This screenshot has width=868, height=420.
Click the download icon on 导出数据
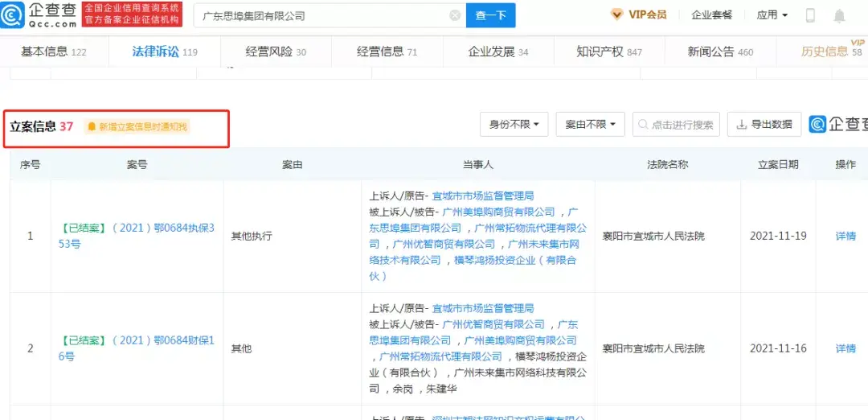(741, 125)
